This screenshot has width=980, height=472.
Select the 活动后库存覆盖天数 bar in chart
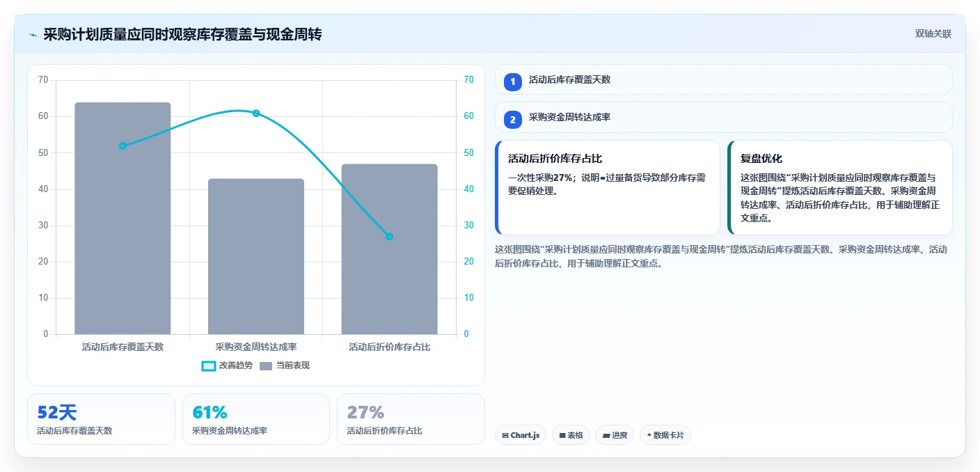122,218
